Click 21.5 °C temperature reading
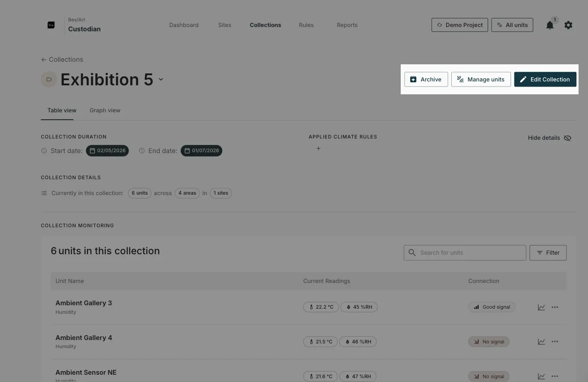Image resolution: width=588 pixels, height=382 pixels. pos(321,342)
